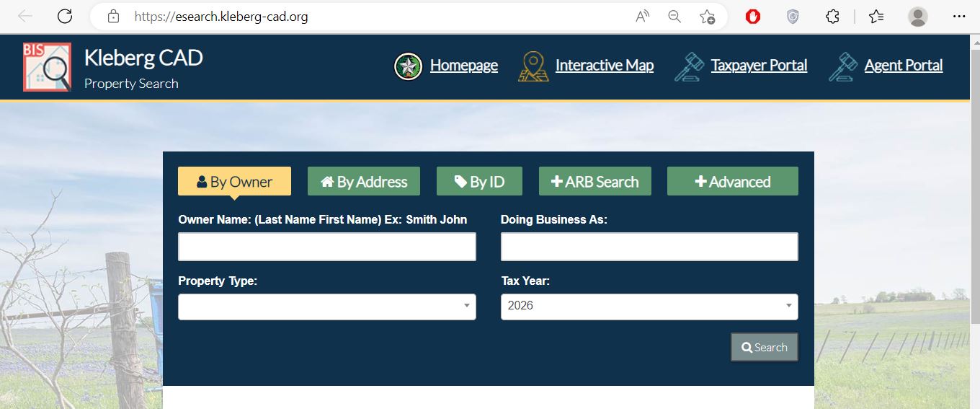Screen dimensions: 980x409
Task: Add this page to favorites star icon
Action: (707, 17)
